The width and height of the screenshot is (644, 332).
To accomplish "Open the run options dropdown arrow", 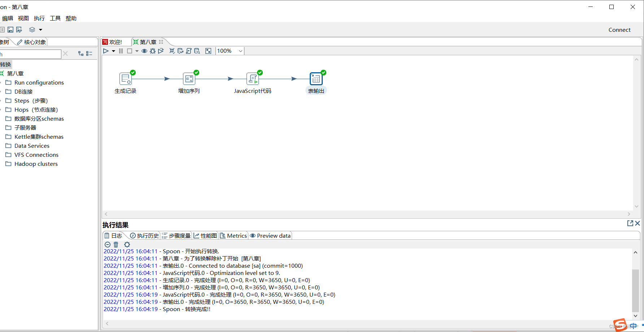I will coord(113,51).
